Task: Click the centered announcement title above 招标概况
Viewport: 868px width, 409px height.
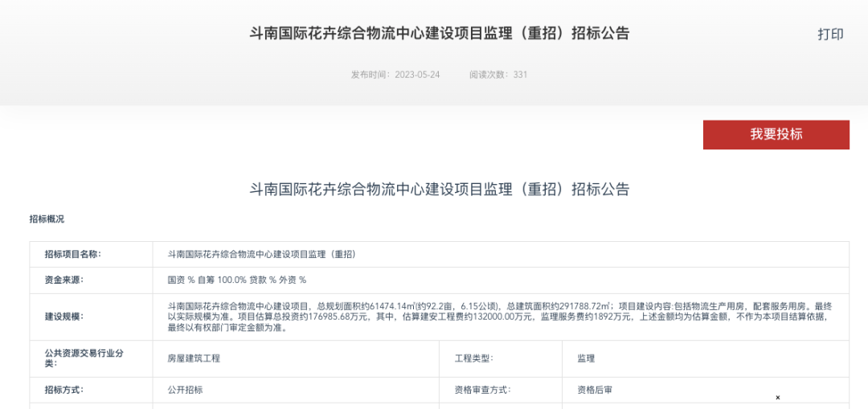Action: (x=440, y=190)
